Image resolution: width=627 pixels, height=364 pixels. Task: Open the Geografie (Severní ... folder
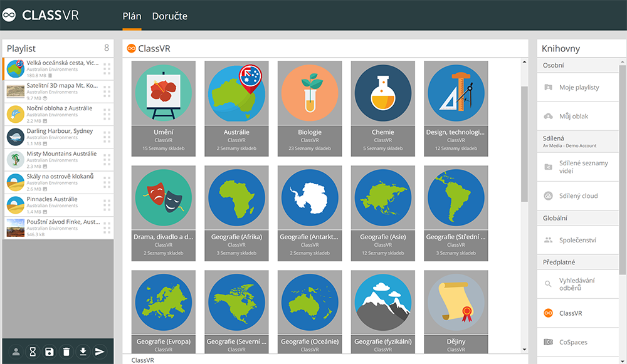[x=237, y=311]
